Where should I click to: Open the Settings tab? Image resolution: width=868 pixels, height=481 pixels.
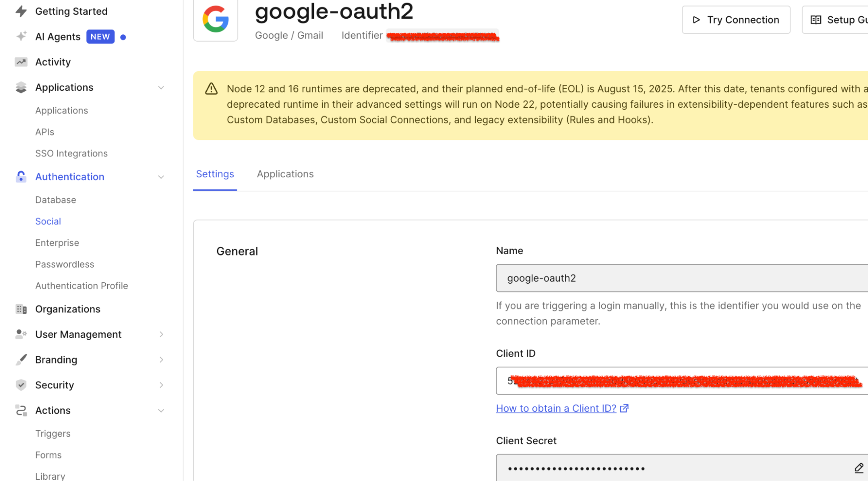pyautogui.click(x=215, y=174)
